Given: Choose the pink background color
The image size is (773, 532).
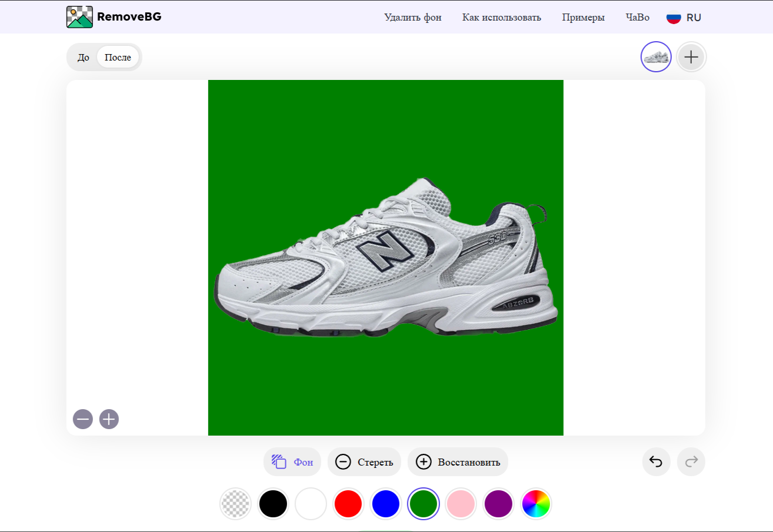Looking at the screenshot, I should (461, 504).
